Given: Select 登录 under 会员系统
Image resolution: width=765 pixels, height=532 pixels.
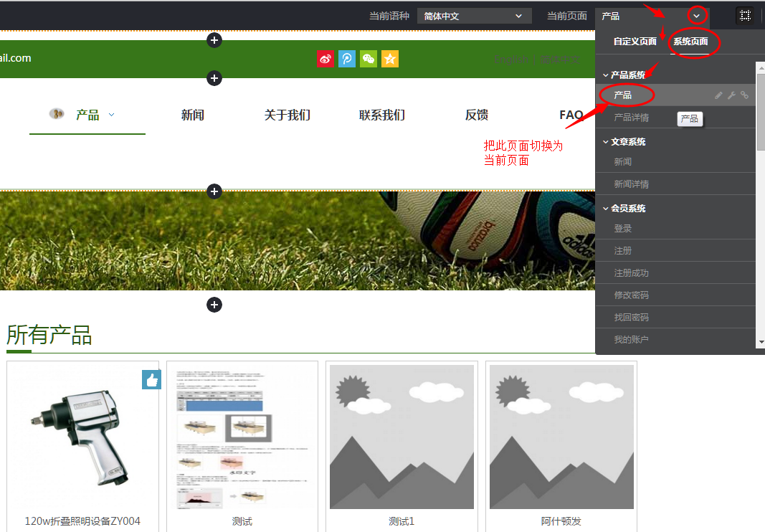Looking at the screenshot, I should (622, 228).
